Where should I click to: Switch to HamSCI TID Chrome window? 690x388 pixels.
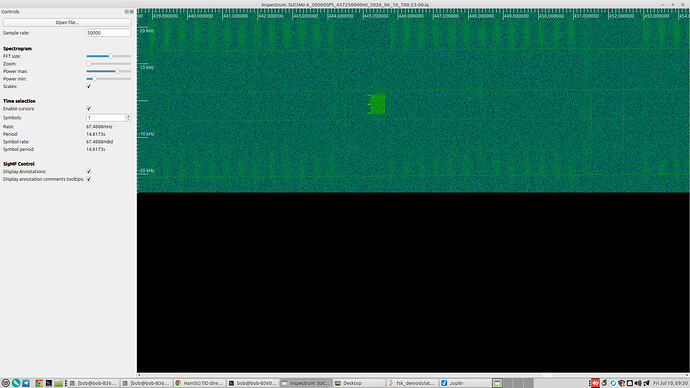[x=199, y=383]
